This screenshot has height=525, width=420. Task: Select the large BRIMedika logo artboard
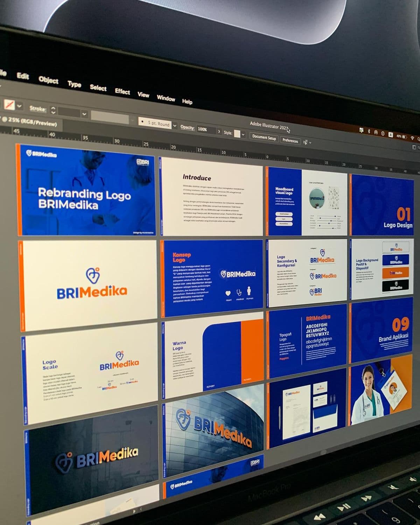tap(89, 286)
